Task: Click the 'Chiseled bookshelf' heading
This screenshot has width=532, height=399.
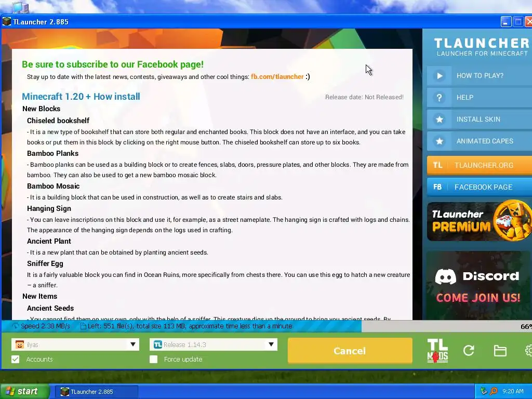Action: [x=58, y=121]
